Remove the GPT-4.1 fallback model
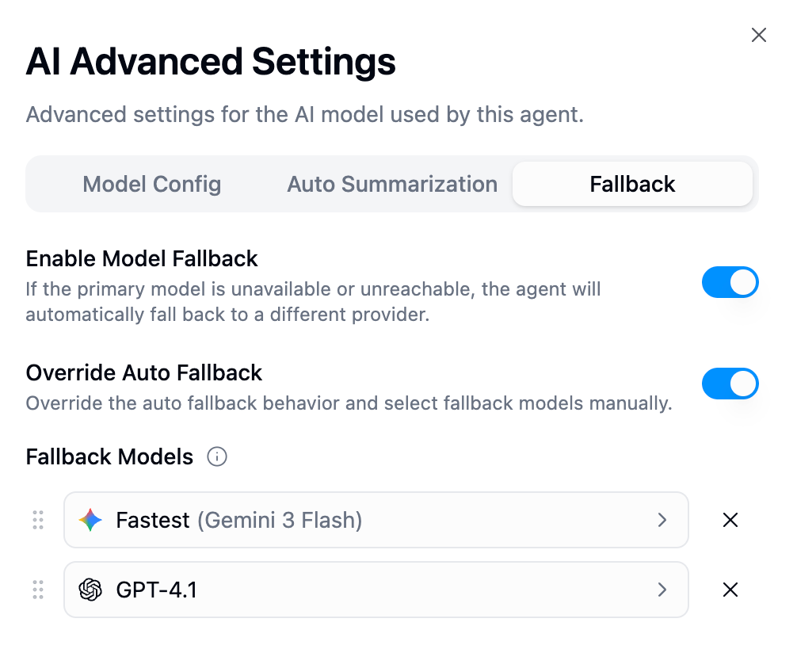The width and height of the screenshot is (797, 672). point(730,590)
